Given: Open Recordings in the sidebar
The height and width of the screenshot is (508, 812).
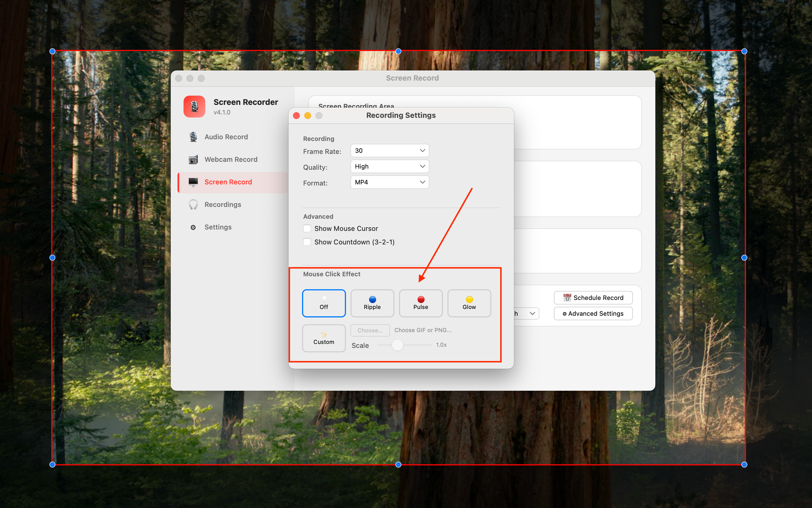Looking at the screenshot, I should pos(233,204).
